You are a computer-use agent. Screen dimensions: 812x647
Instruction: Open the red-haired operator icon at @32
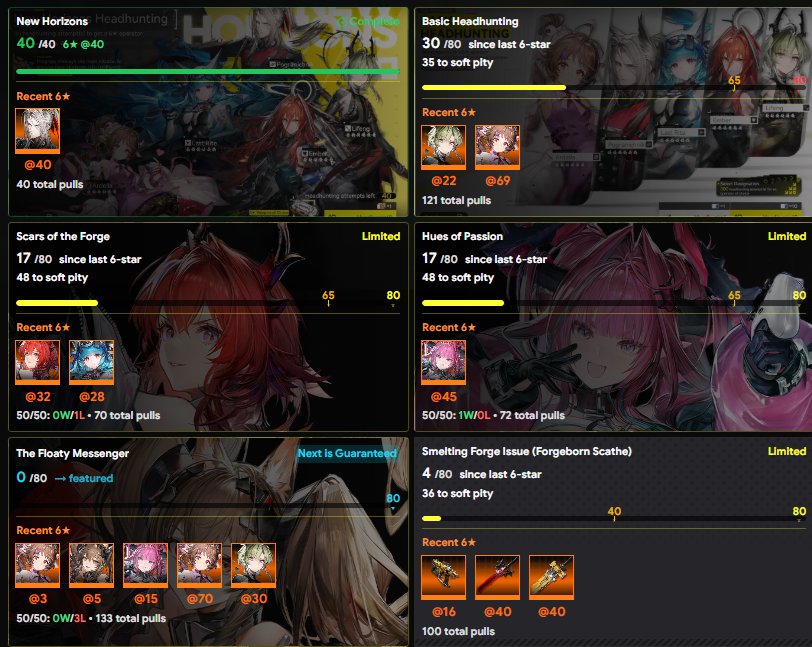pyautogui.click(x=37, y=363)
